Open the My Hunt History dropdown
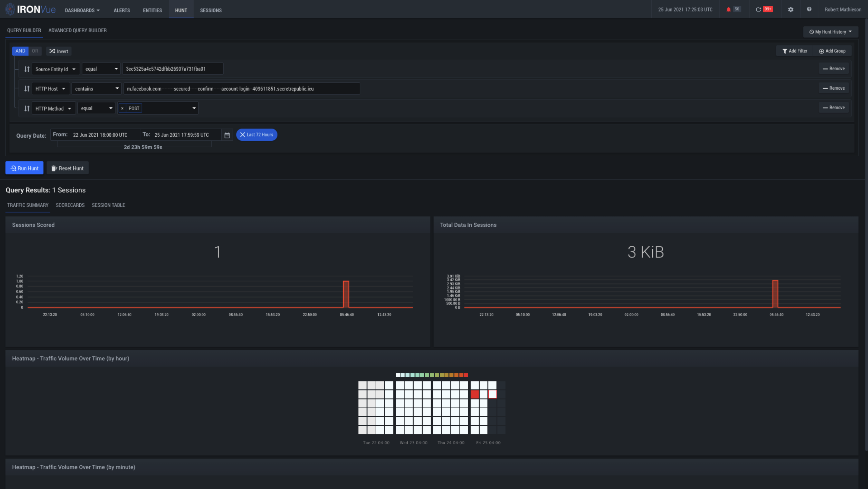The image size is (868, 489). [x=830, y=32]
